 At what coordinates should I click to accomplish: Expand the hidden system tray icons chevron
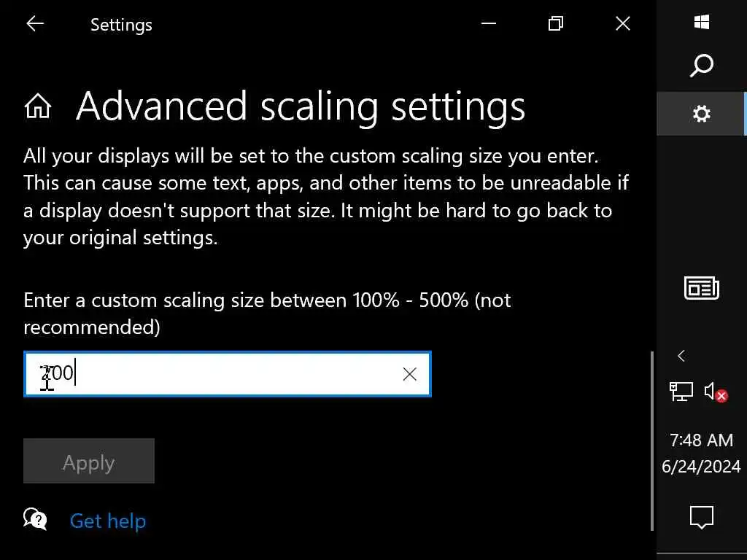coord(681,356)
